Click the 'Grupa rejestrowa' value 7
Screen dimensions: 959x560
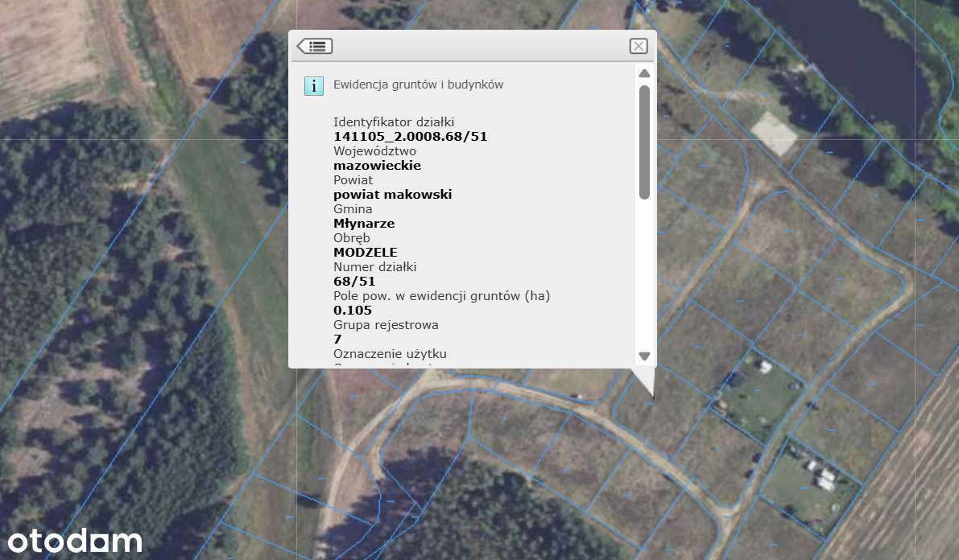tap(337, 339)
